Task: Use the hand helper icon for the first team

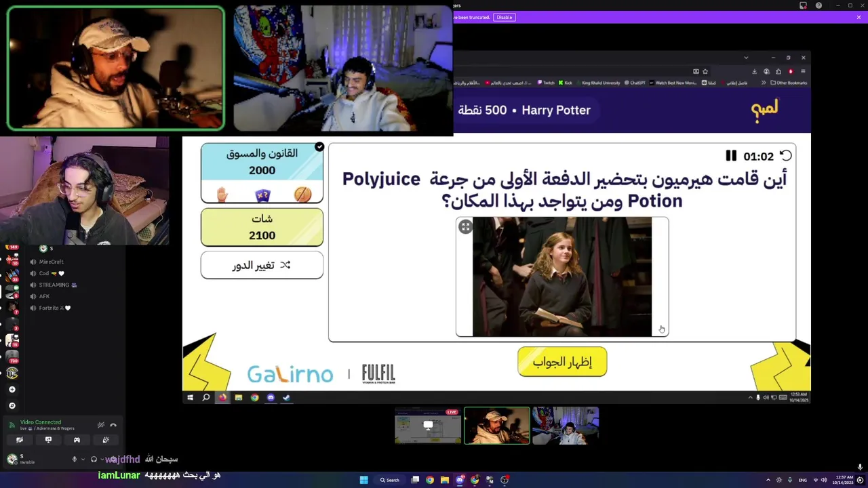Action: point(222,195)
